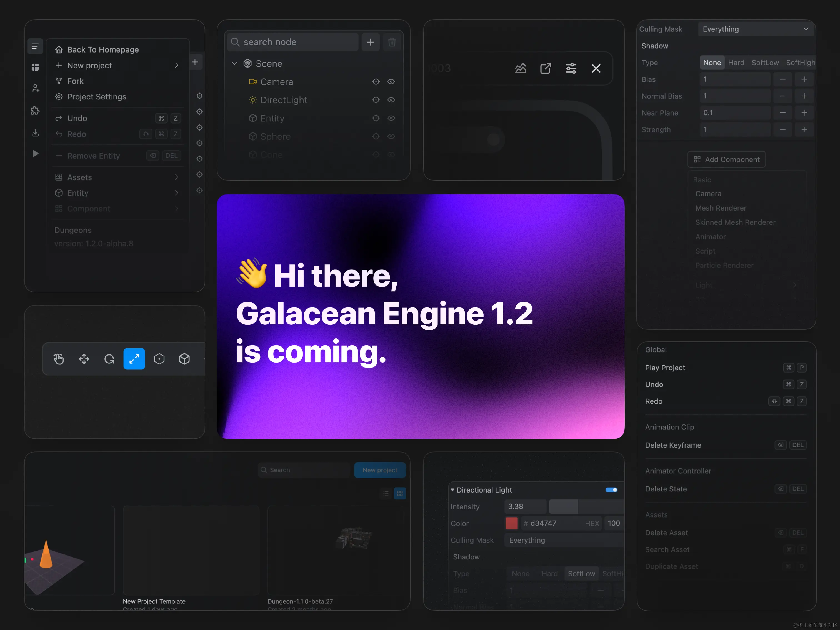The image size is (840, 630).
Task: Toggle Camera visibility eye icon
Action: [x=391, y=82]
